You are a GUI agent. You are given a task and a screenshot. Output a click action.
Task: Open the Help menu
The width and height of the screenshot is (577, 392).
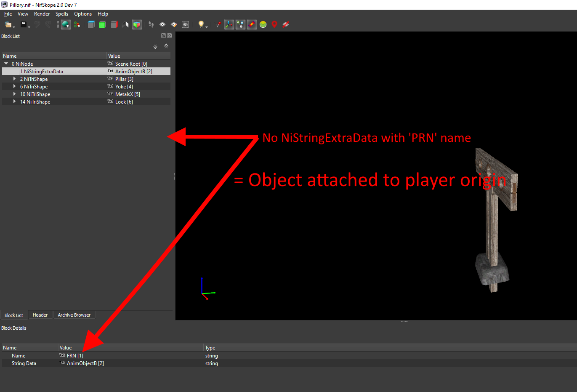pyautogui.click(x=103, y=14)
